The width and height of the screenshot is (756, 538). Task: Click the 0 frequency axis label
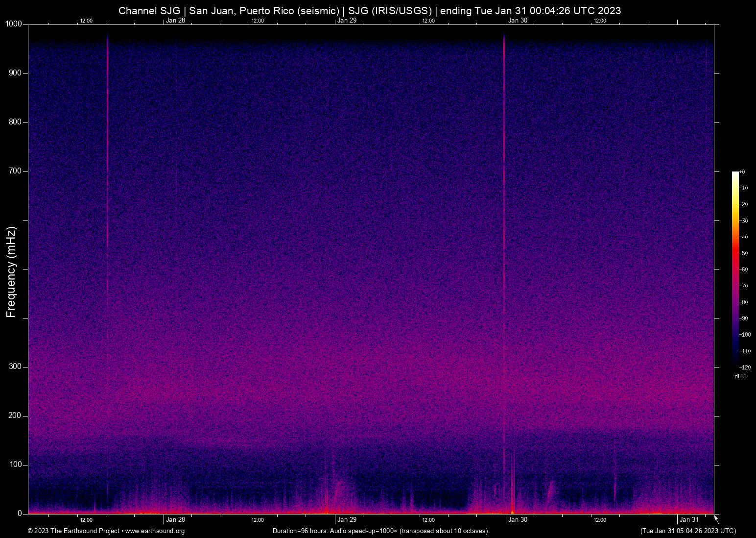click(x=19, y=513)
